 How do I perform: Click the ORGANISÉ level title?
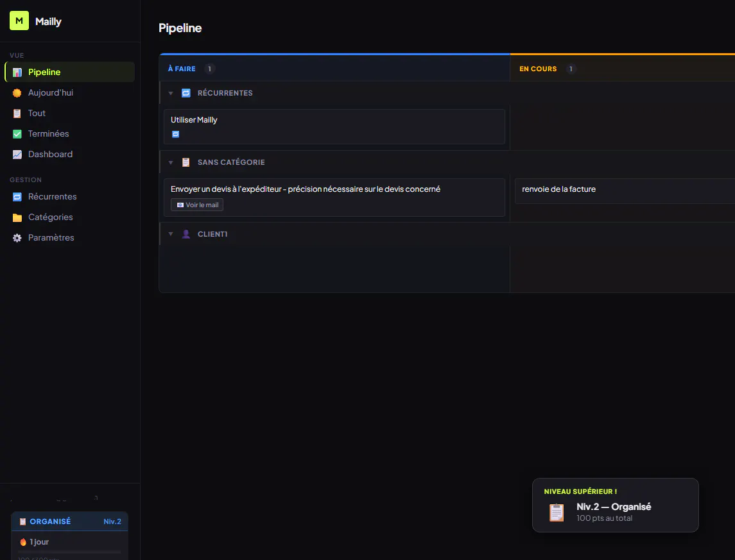coord(50,522)
